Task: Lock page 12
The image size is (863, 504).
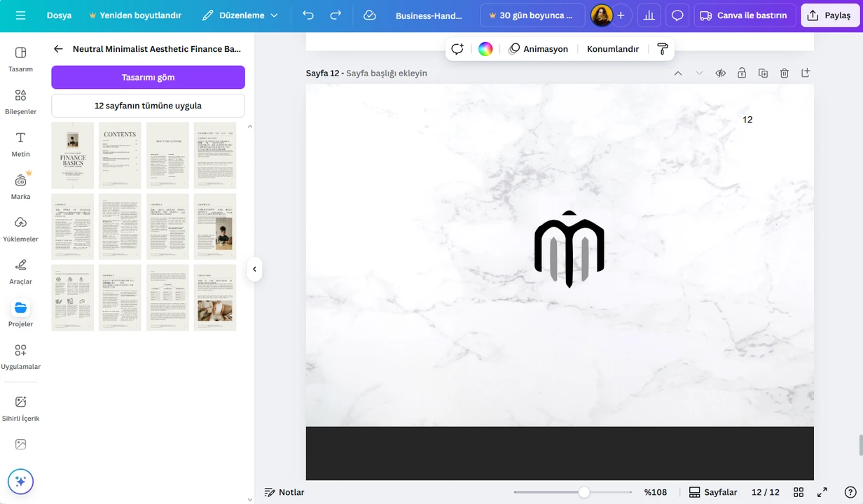Action: click(x=742, y=73)
